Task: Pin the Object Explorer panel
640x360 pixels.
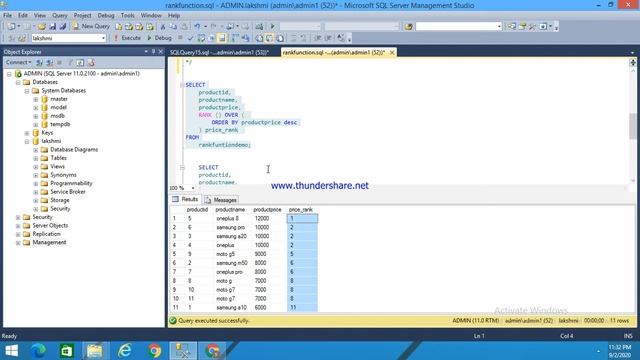Action: 153,52
